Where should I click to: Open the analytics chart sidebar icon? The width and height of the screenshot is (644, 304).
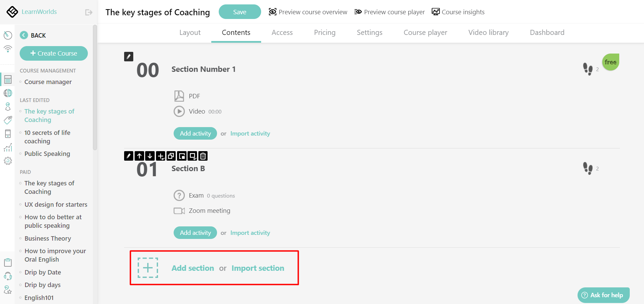point(7,147)
